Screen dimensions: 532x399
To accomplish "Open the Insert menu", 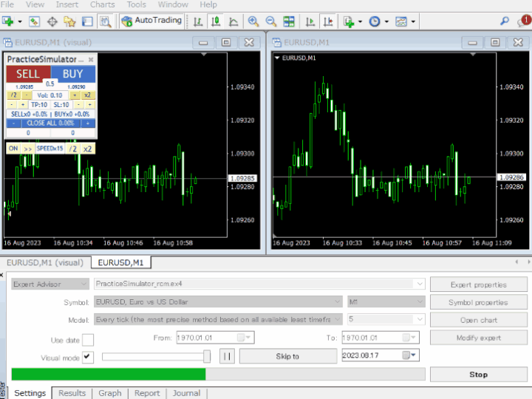I will (x=66, y=4).
